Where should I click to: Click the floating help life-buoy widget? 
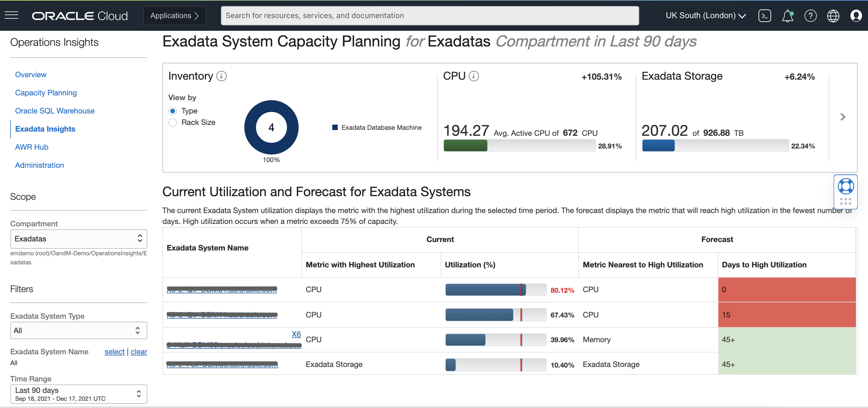tap(845, 186)
